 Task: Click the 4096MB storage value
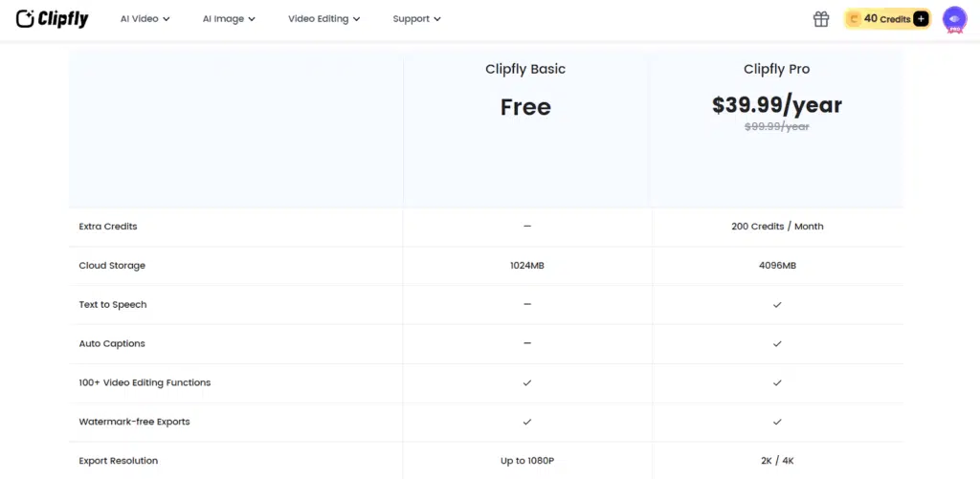[x=777, y=266]
